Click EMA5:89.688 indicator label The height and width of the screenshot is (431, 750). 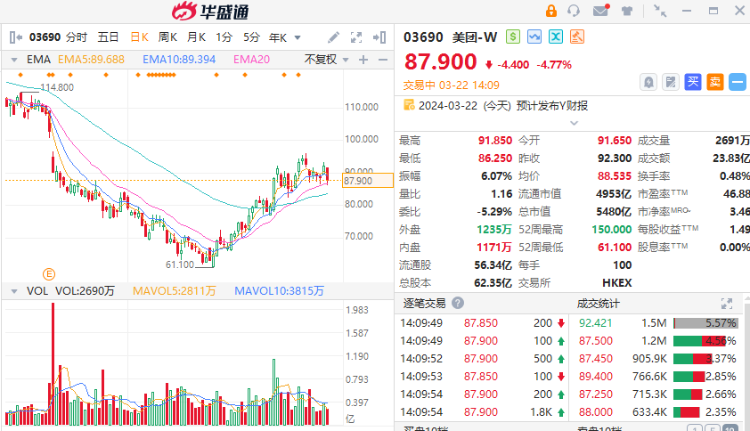(x=91, y=59)
